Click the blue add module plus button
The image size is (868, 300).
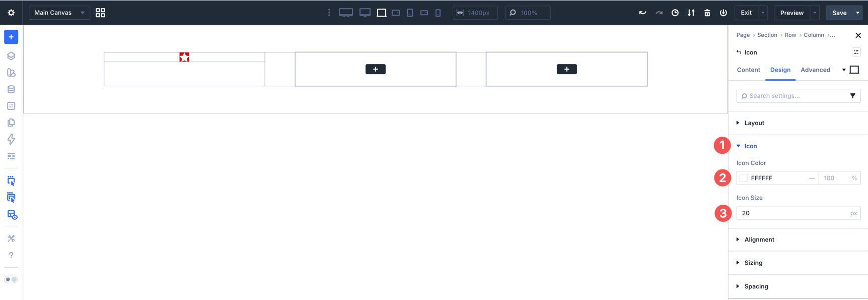point(11,37)
